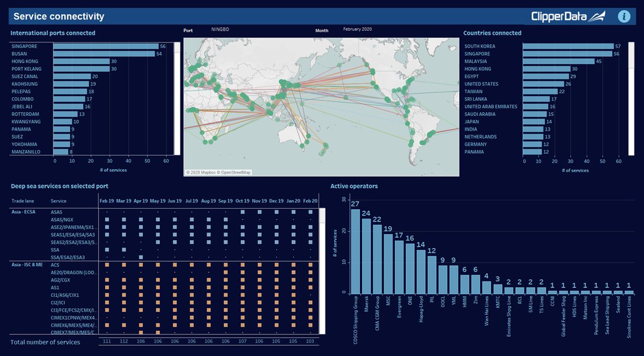Select the CMA CGM Group bar
This screenshot has width=644, height=356.
click(x=377, y=259)
